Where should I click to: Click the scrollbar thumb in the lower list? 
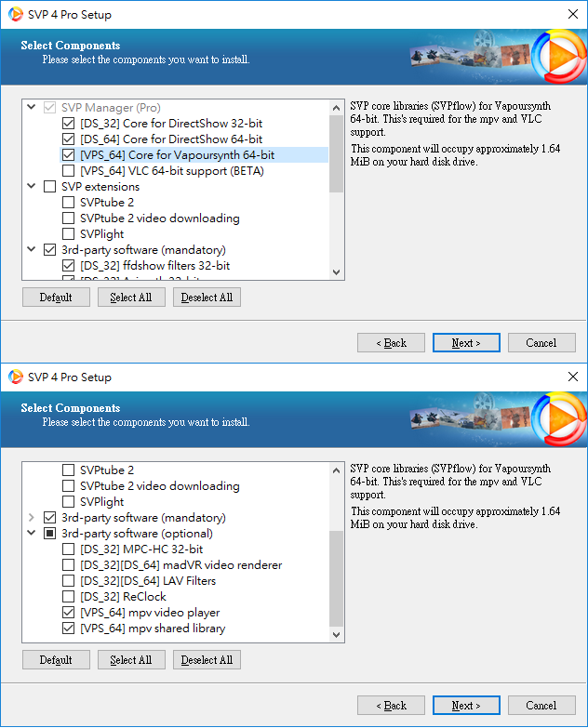tap(336, 579)
